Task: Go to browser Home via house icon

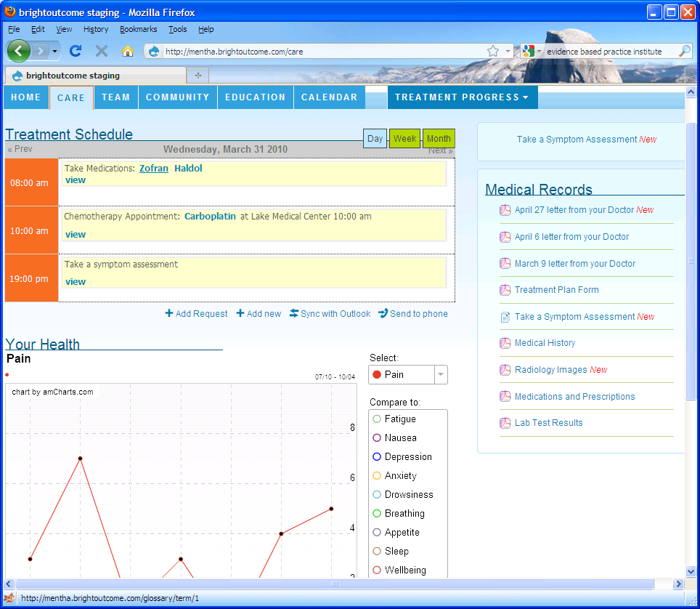Action: [128, 51]
